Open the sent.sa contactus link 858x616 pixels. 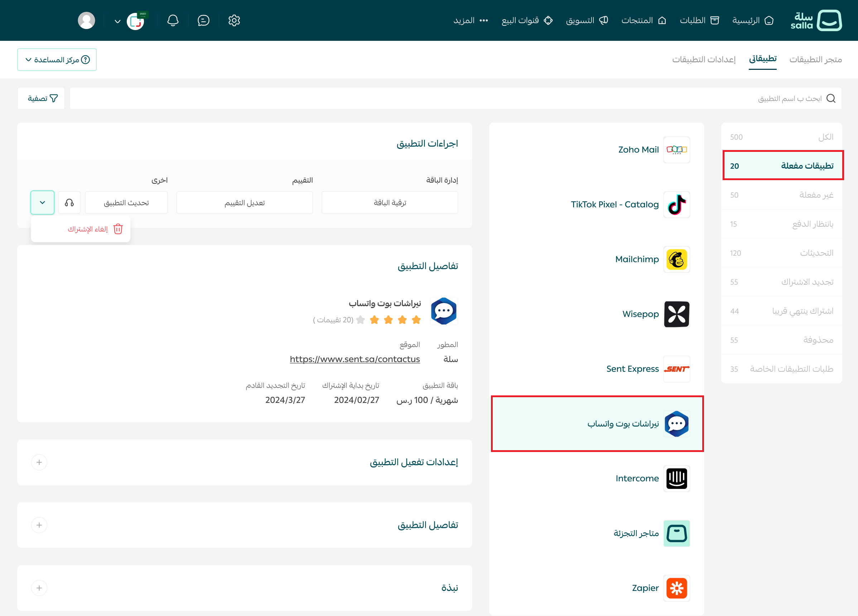click(x=355, y=359)
